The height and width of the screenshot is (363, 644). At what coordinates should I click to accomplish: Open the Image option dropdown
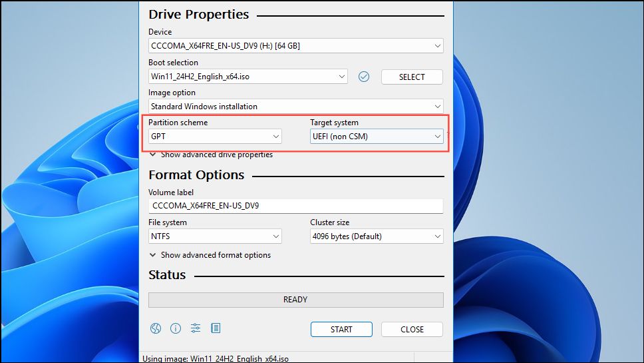295,107
